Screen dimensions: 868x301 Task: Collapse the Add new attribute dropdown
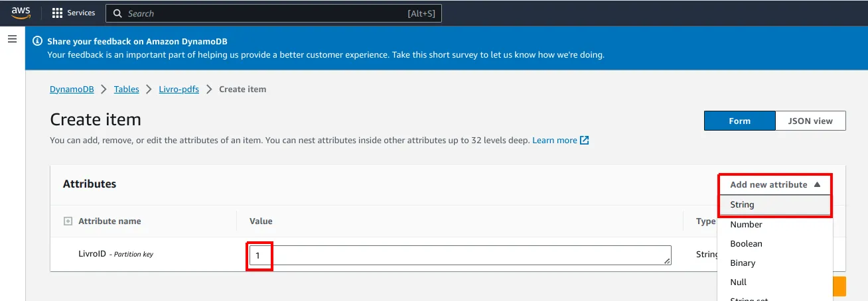pos(775,184)
